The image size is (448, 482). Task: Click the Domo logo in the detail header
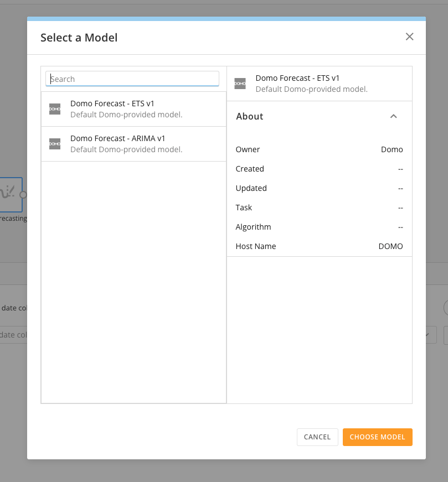(x=240, y=84)
